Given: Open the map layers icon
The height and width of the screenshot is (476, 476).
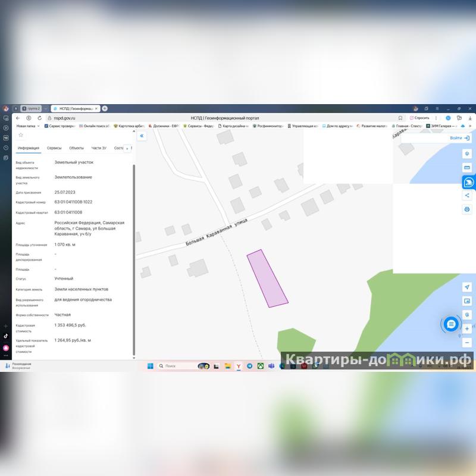Looking at the screenshot, I should tap(467, 154).
